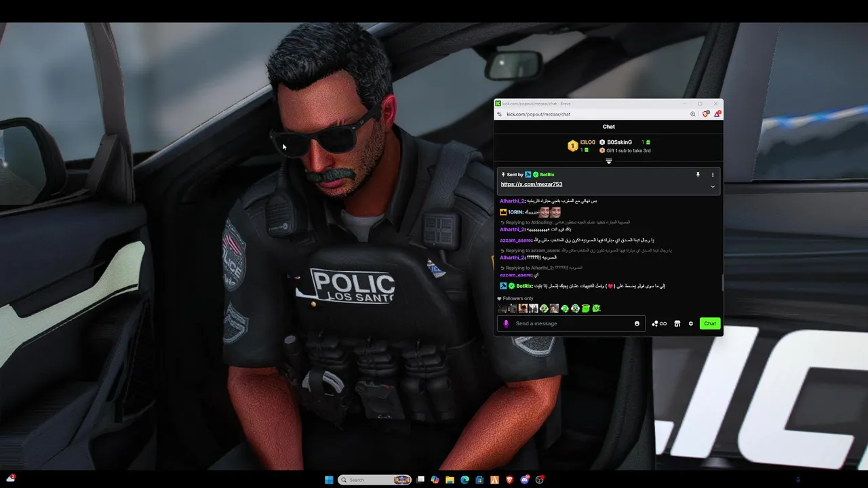Viewport: 868px width, 488px height.
Task: Click Replying to Alharthi_2 reply line
Action: (x=541, y=268)
